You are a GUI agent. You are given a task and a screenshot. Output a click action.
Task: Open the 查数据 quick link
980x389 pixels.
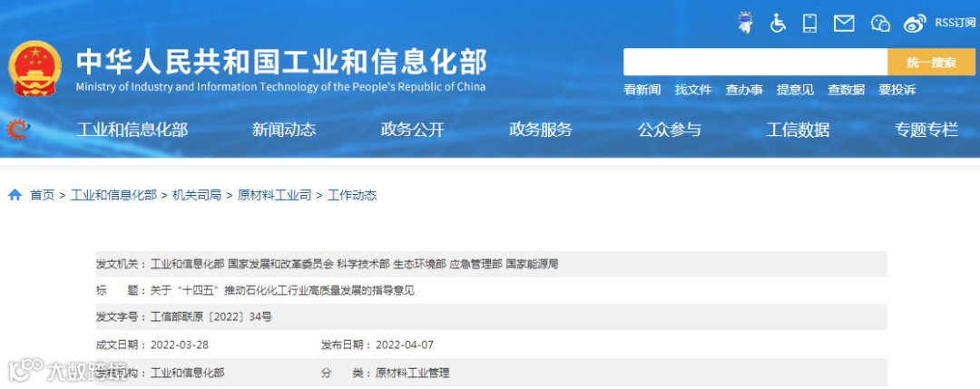[x=847, y=90]
